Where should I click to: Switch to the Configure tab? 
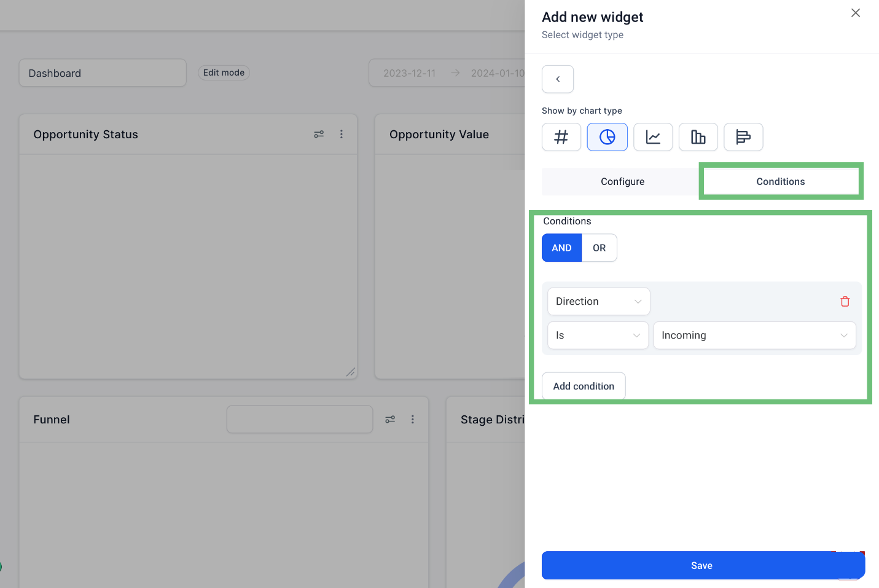(x=622, y=181)
